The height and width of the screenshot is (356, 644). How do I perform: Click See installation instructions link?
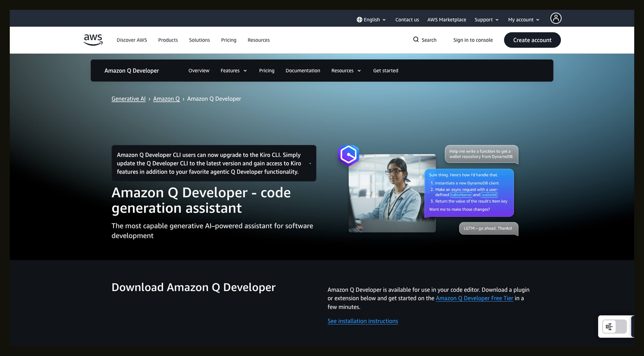pos(363,321)
